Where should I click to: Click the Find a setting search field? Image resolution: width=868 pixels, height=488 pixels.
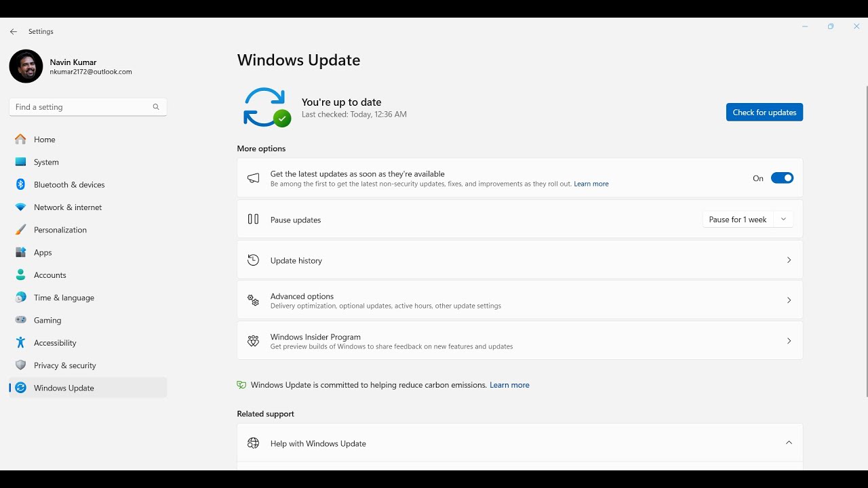click(88, 107)
